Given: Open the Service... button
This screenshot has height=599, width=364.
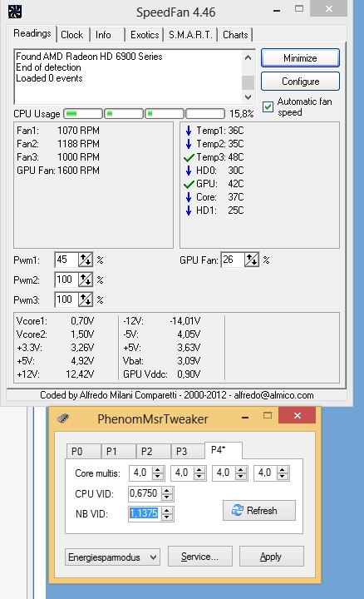Looking at the screenshot, I should [x=200, y=557].
